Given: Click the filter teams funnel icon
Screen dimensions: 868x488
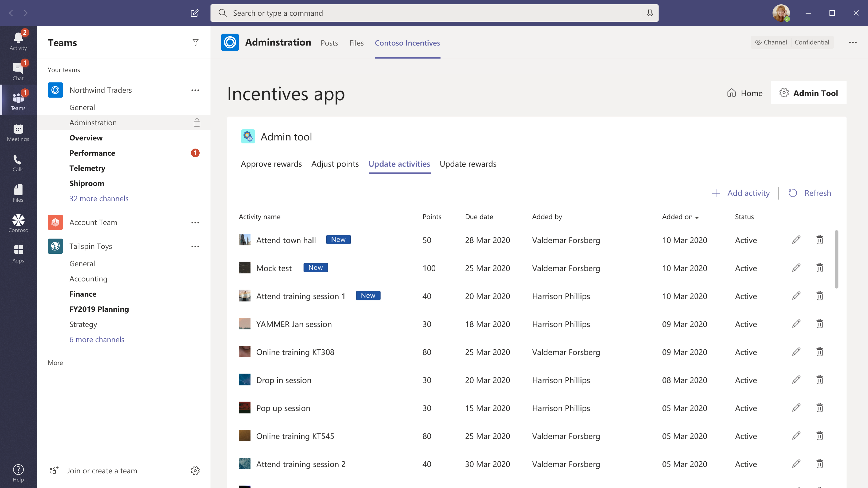Looking at the screenshot, I should pos(195,43).
